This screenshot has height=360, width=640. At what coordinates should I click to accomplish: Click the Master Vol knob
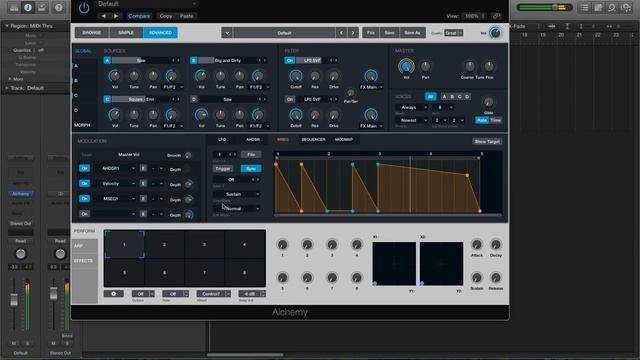pos(406,66)
